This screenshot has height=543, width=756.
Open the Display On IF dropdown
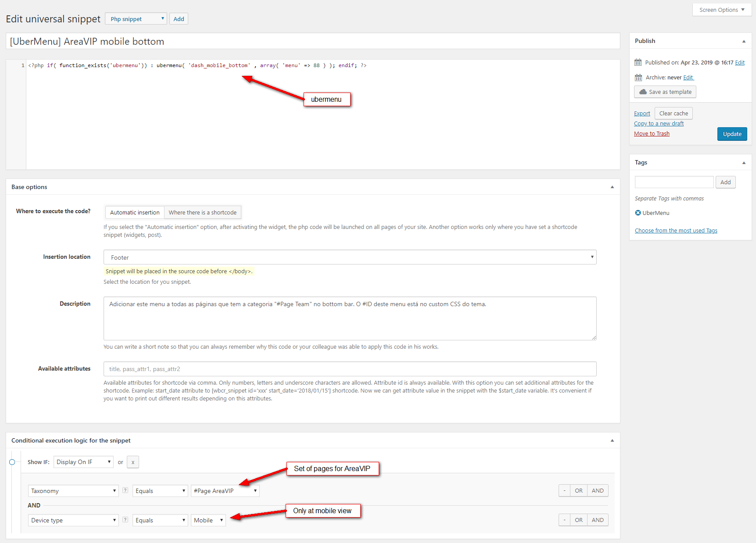[83, 462]
